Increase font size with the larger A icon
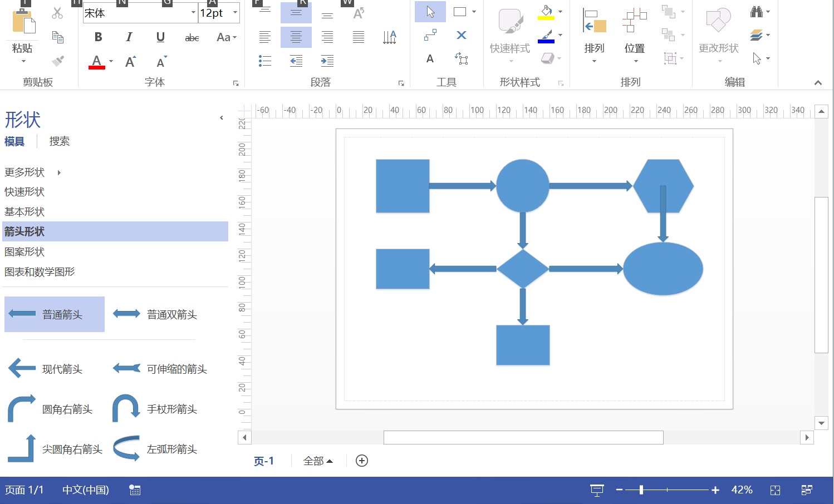The width and height of the screenshot is (834, 504). 130,61
